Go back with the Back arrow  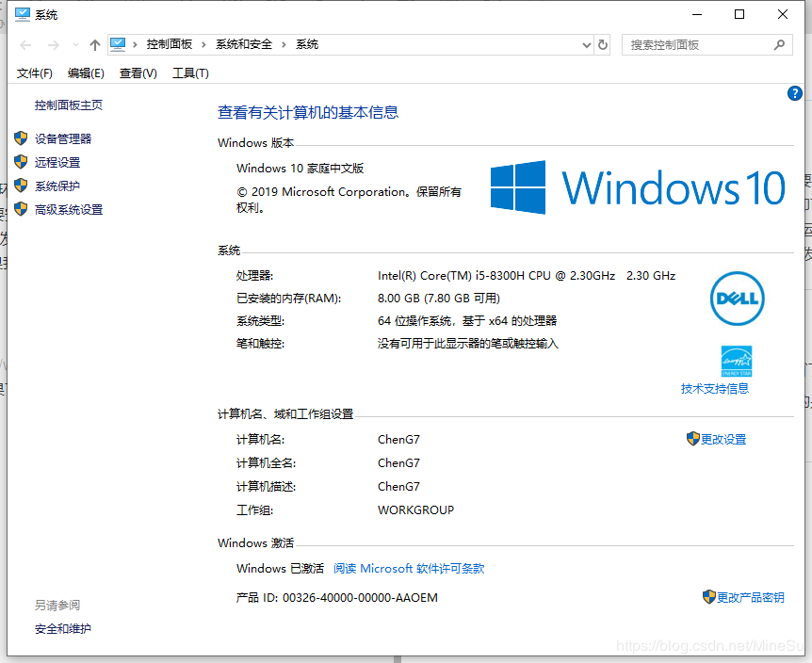[25, 45]
